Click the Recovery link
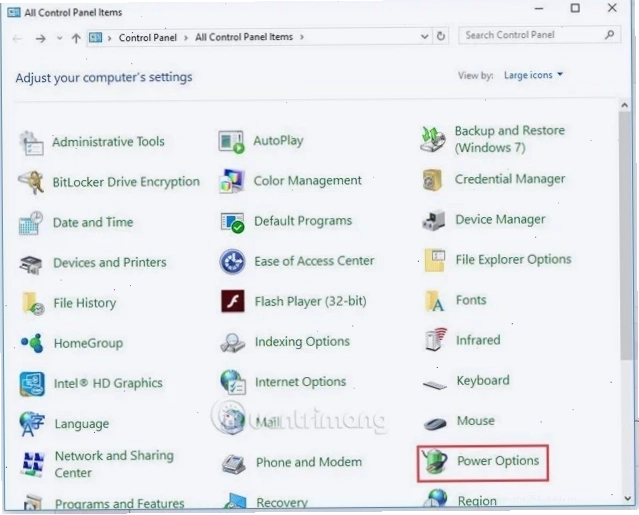 point(282,503)
